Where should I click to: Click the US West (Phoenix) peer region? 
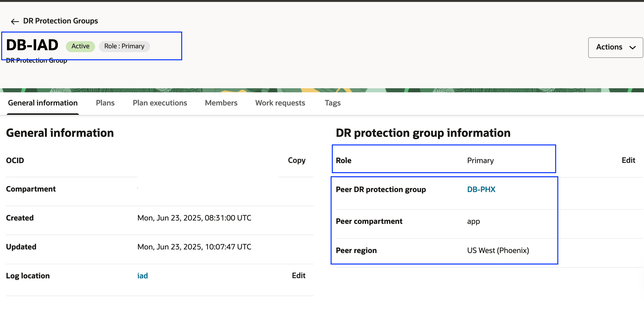[x=498, y=250]
